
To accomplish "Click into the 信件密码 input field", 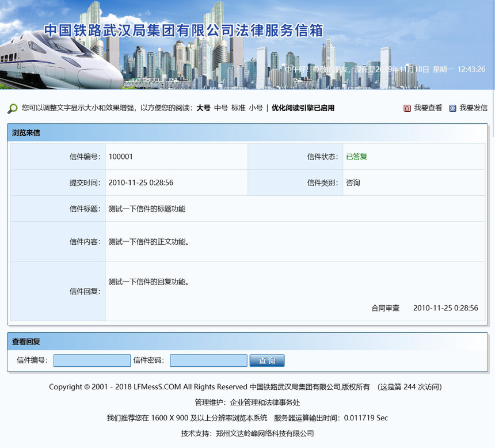I will click(x=208, y=360).
